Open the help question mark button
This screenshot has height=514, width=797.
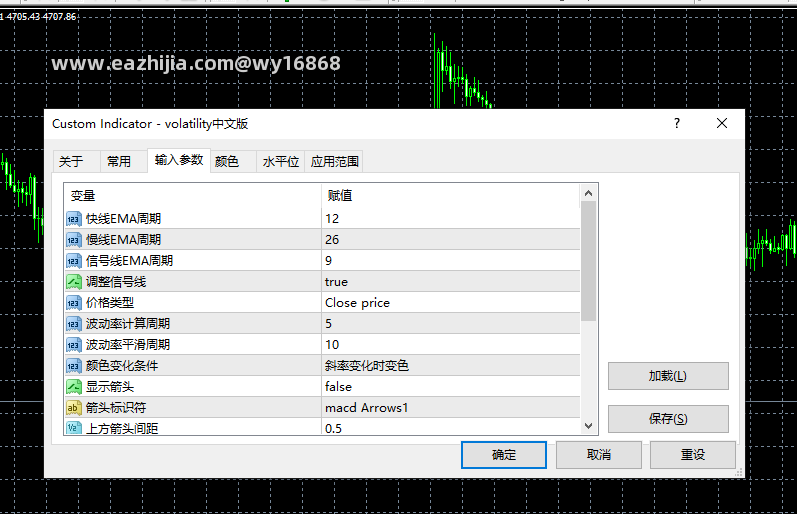[677, 123]
